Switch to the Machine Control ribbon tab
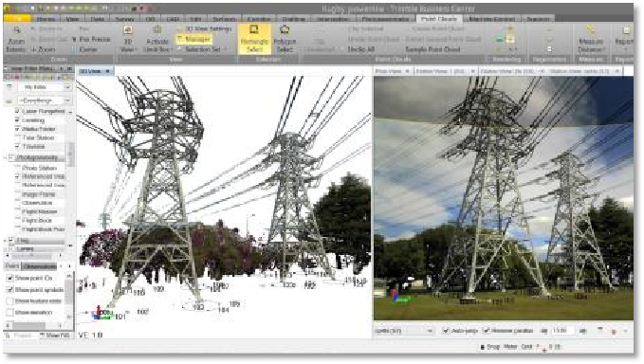 click(x=492, y=18)
